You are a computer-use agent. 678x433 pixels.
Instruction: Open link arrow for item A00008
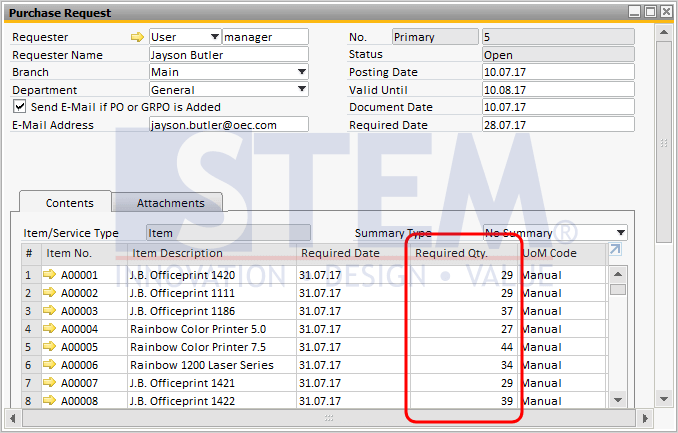[49, 400]
